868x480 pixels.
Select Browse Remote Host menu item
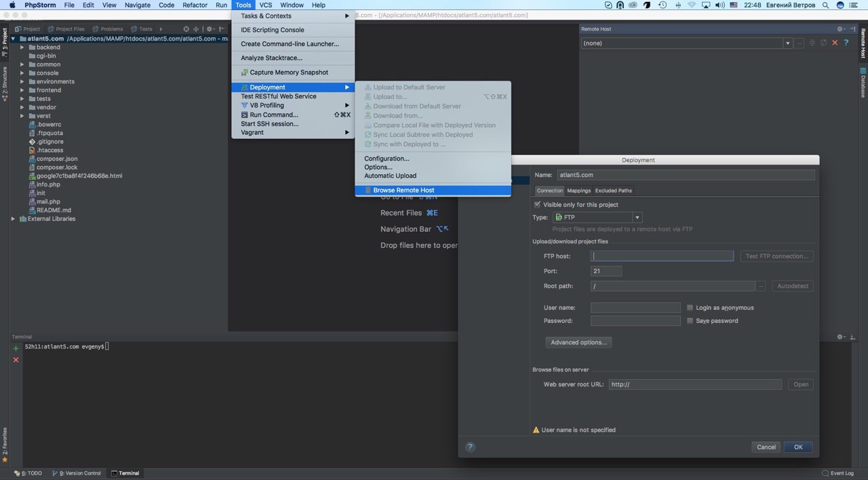pyautogui.click(x=433, y=191)
